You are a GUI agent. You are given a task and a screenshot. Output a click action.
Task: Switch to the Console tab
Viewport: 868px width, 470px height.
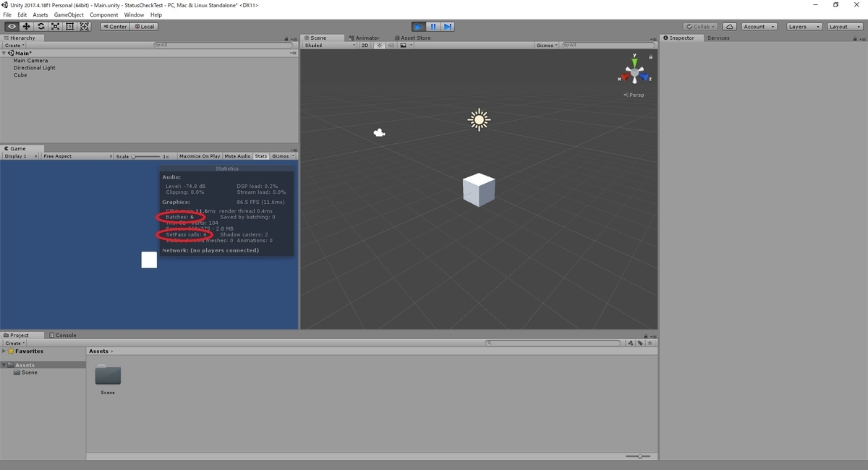click(x=64, y=335)
